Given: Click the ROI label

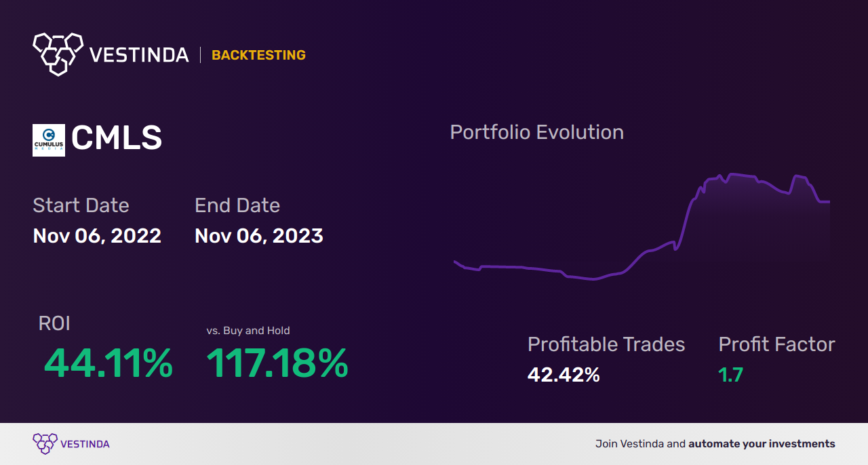Looking at the screenshot, I should click(x=54, y=323).
